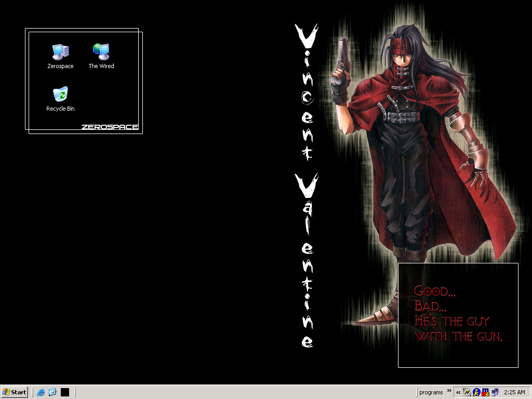Screen dimensions: 532x399
Task: Select the Recycle Bin desktop icon
Action: [x=60, y=94]
